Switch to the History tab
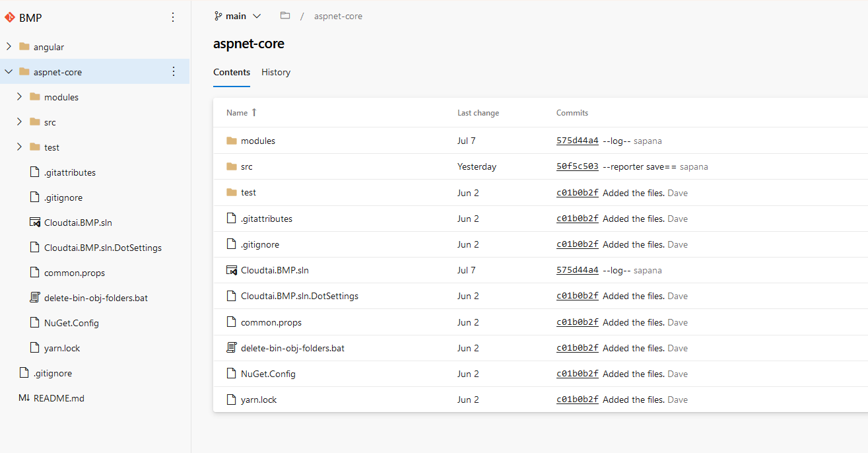The height and width of the screenshot is (453, 868). click(276, 73)
